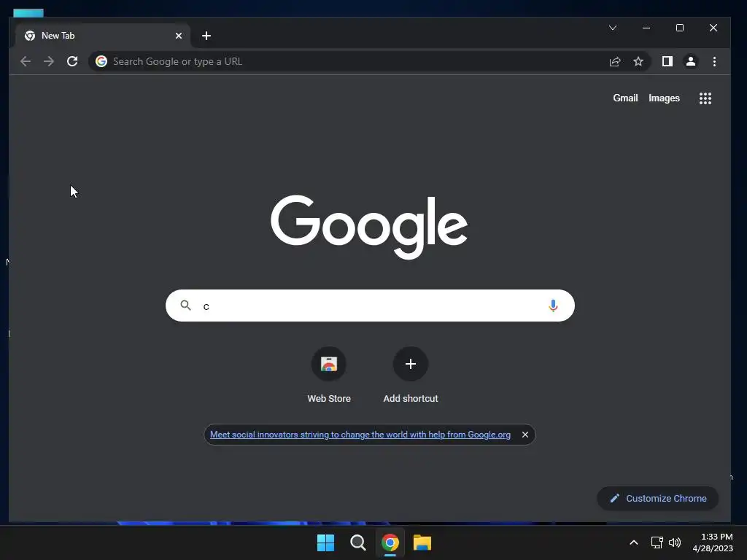The image size is (747, 560).
Task: Click the magnifier icon in search box
Action: 185,306
